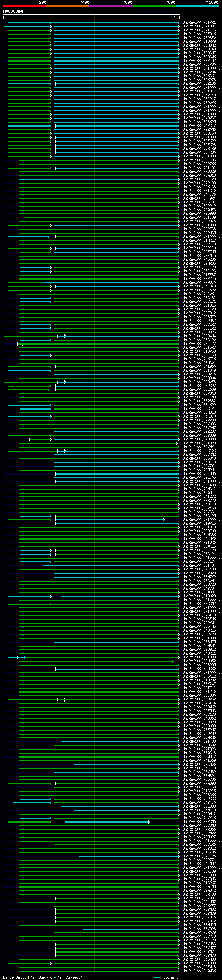Click the cyan 50char scale legend bar
This screenshot has width=222, height=980.
157,977
